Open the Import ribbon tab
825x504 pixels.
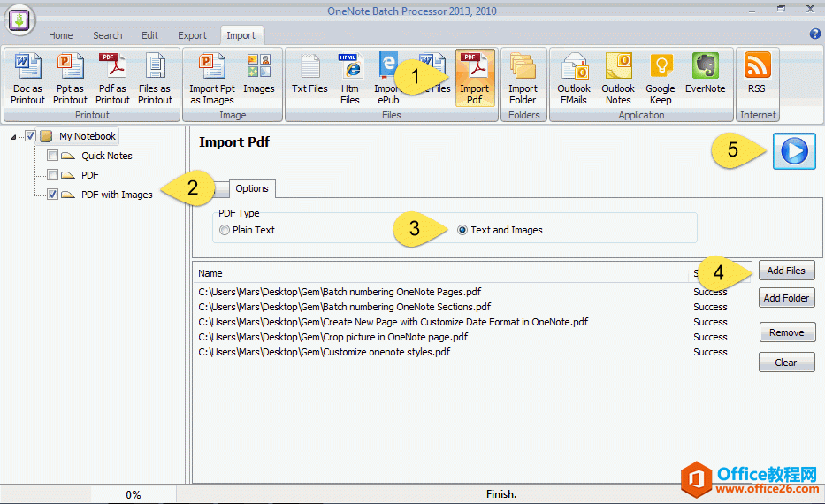[241, 35]
